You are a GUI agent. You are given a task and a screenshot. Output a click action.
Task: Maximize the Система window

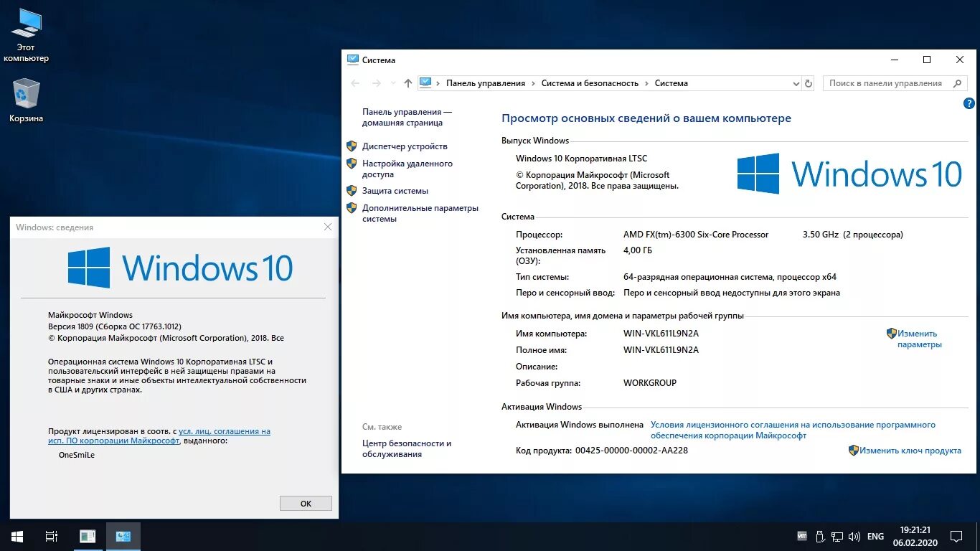[x=927, y=60]
